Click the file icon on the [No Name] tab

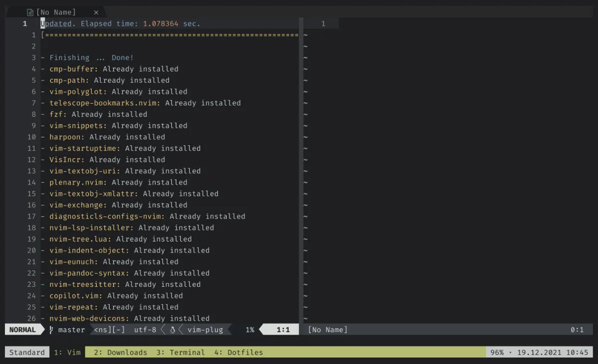(x=30, y=12)
